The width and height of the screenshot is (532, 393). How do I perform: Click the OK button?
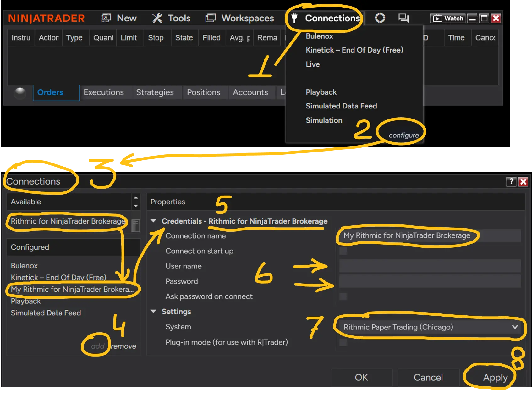coord(361,377)
